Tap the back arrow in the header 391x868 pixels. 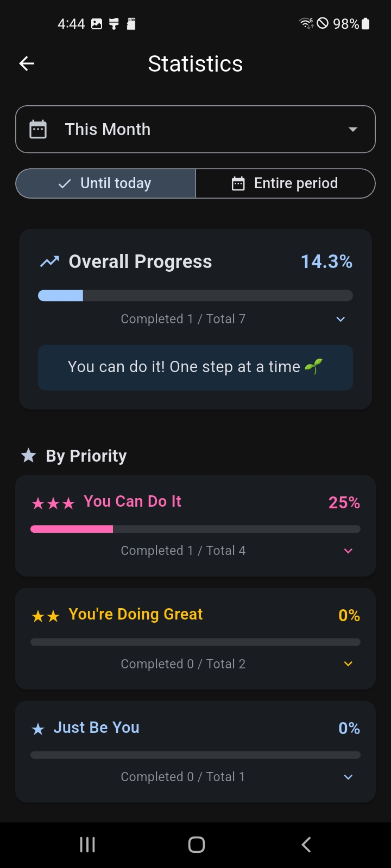(x=27, y=63)
